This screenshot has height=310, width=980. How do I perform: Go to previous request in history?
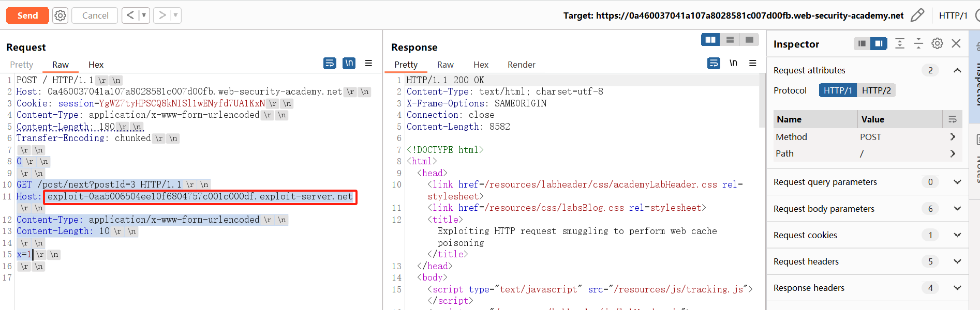(x=130, y=16)
